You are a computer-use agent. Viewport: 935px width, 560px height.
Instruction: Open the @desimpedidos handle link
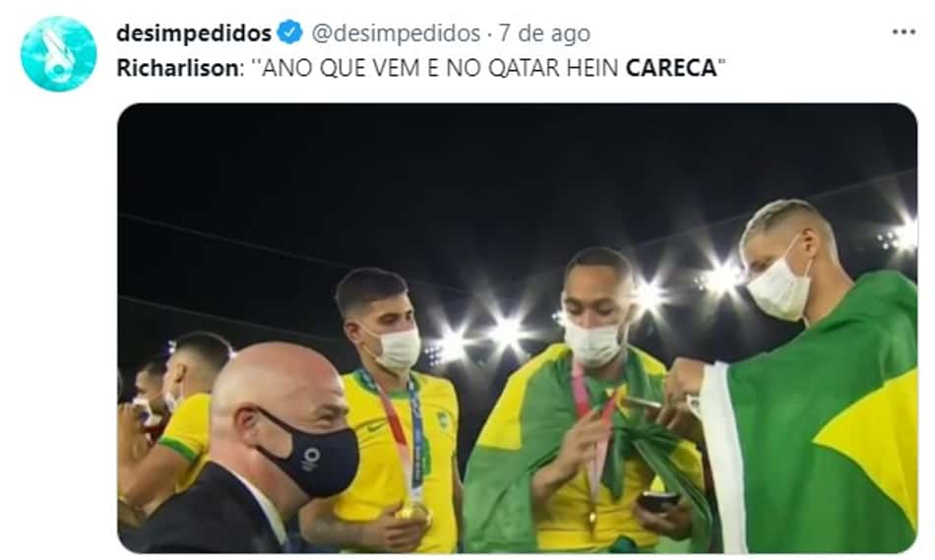396,33
